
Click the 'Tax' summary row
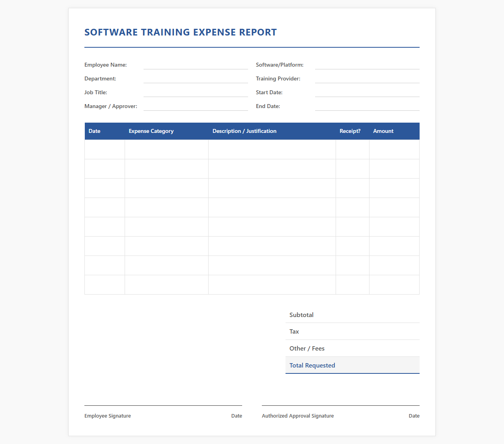point(353,332)
